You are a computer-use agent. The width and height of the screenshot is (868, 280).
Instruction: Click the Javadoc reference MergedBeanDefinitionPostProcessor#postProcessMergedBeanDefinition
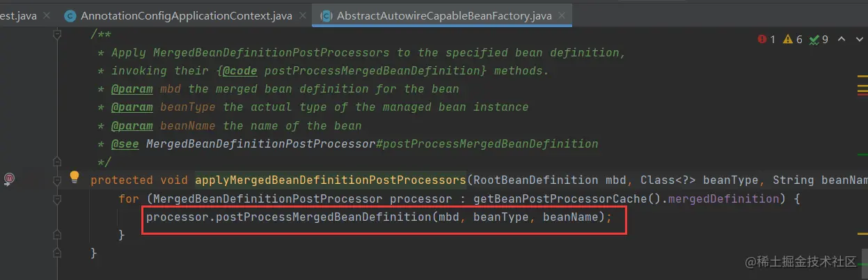(372, 144)
